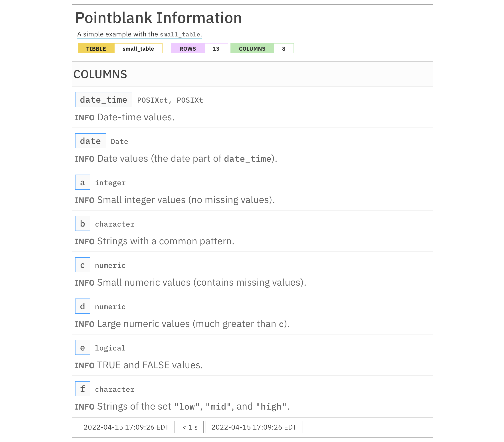Click the COLUMNS section header

coord(100,74)
